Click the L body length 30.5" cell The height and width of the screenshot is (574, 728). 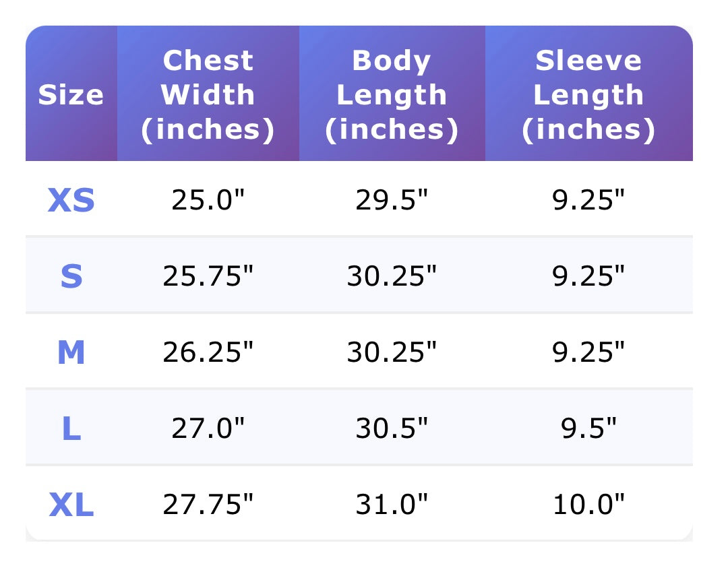392,428
